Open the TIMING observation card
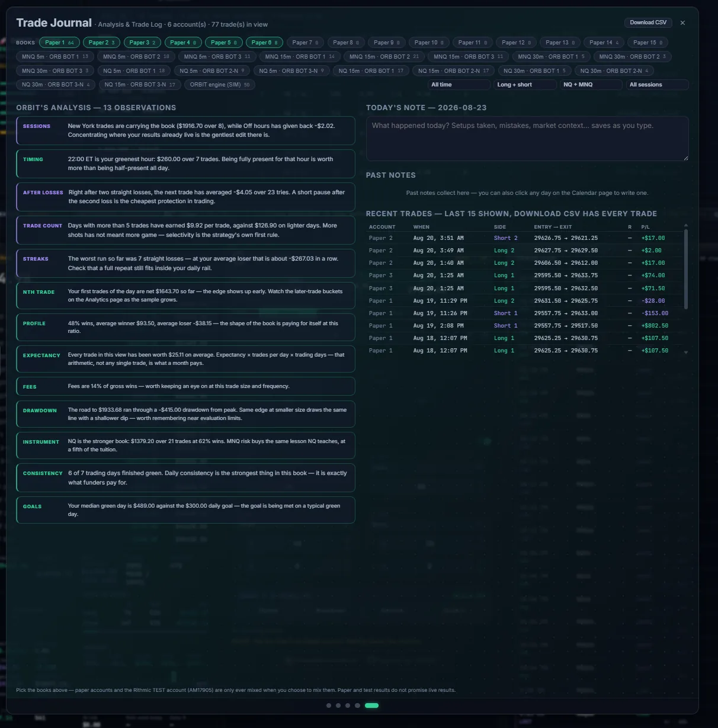The height and width of the screenshot is (728, 718). click(x=185, y=163)
